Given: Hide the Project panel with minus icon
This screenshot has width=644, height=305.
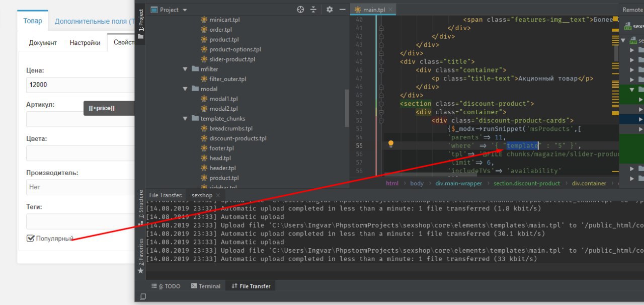Looking at the screenshot, I should [342, 10].
